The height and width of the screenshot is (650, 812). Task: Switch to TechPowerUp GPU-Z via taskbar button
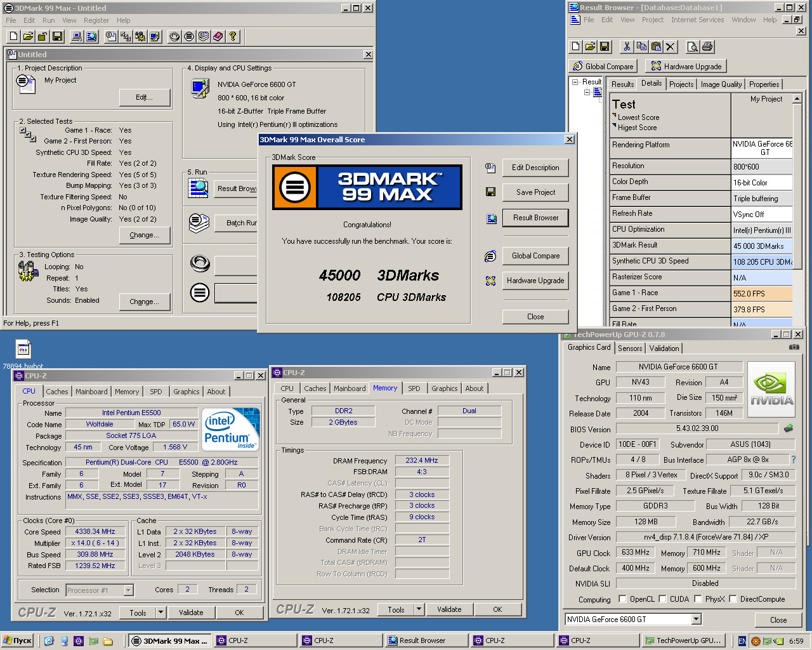(683, 640)
